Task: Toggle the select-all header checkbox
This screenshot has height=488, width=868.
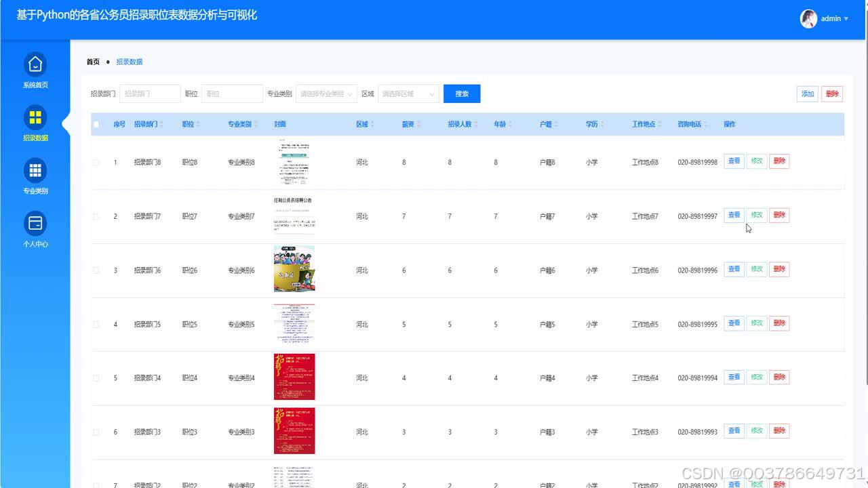Action: [96, 125]
